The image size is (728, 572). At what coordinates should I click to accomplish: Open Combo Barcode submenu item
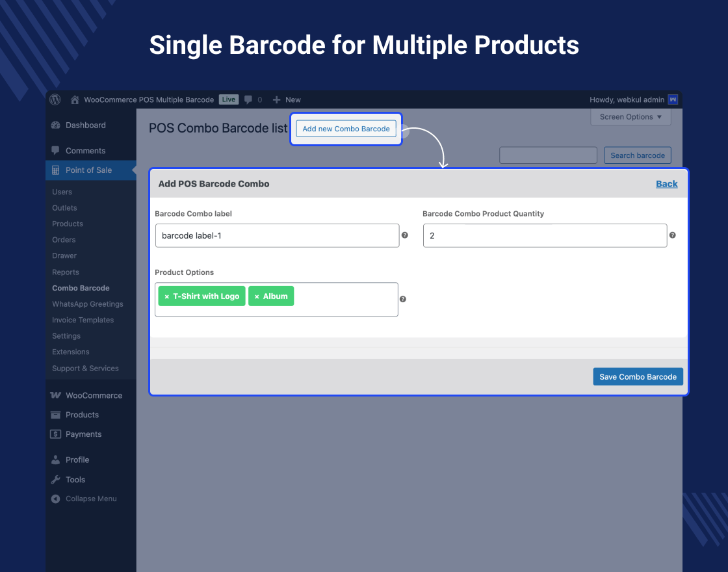pyautogui.click(x=81, y=288)
